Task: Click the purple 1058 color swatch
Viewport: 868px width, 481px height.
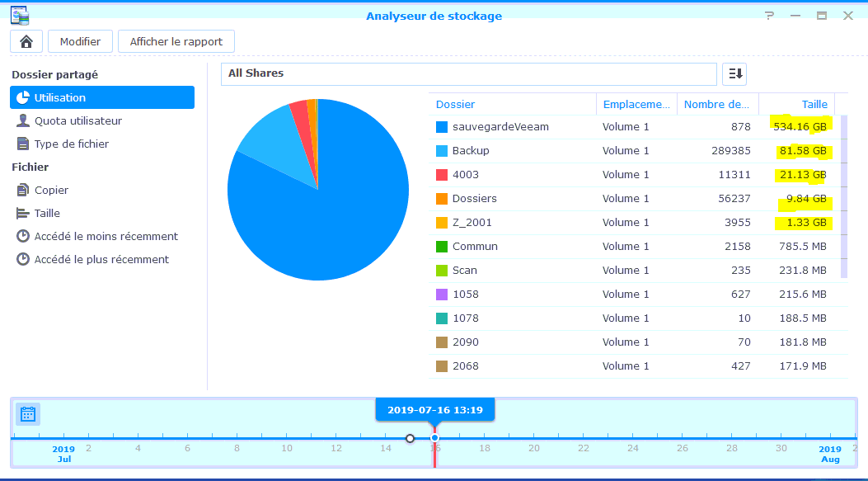Action: (442, 295)
